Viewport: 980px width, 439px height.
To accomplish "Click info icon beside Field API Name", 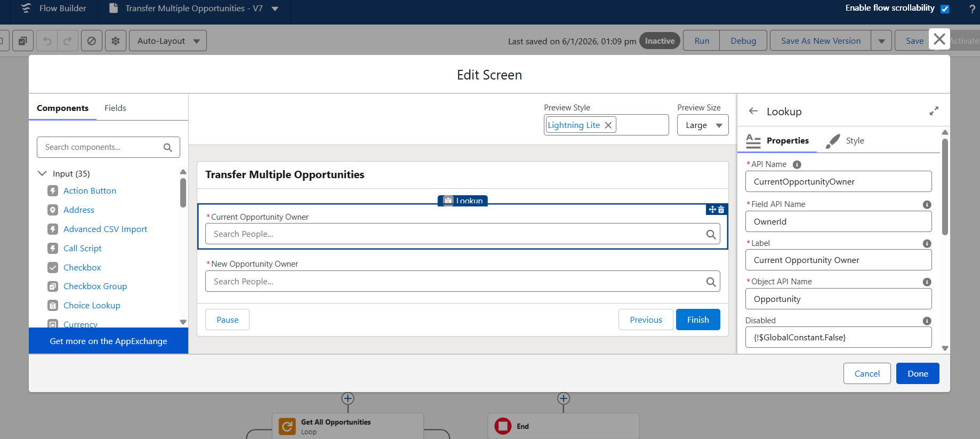I will [927, 204].
